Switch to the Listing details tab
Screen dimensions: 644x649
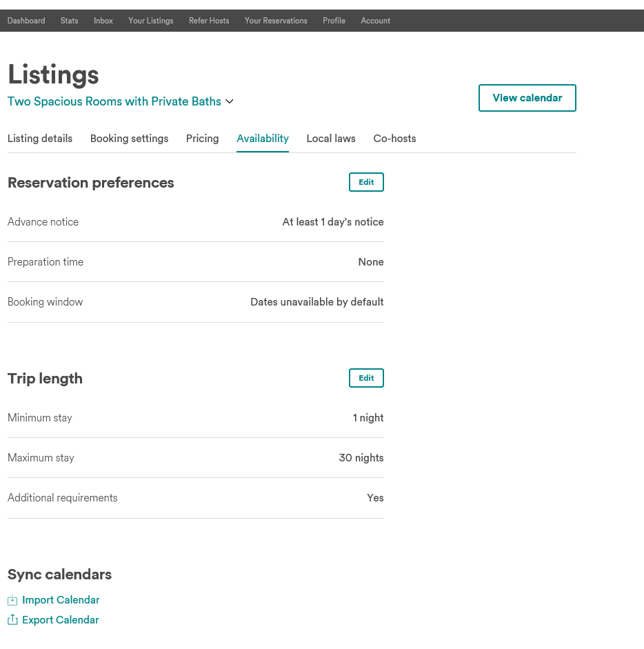click(x=40, y=139)
